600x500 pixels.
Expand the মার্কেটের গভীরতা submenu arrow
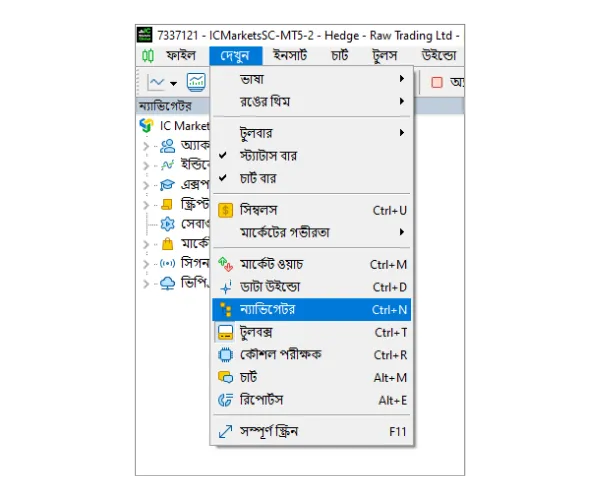click(x=401, y=232)
